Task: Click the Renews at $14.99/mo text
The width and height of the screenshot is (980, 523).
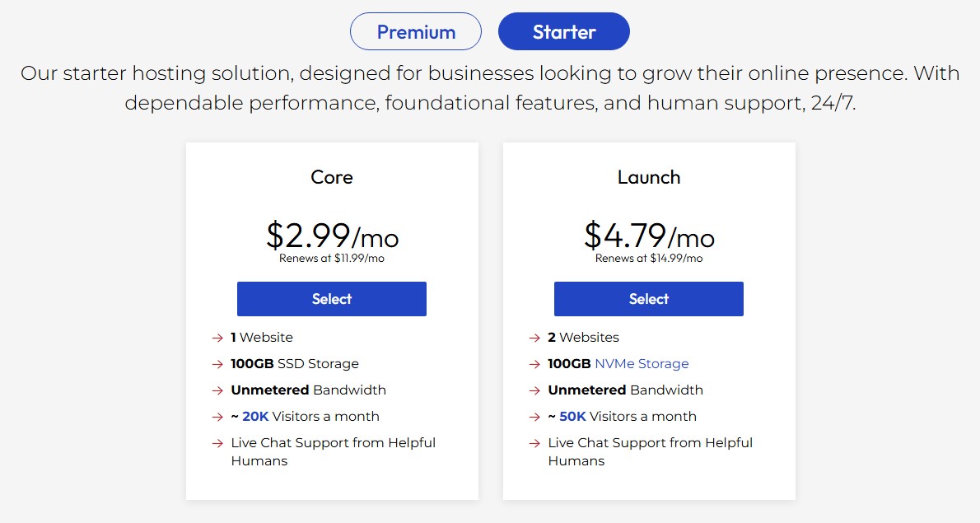Action: (x=648, y=257)
